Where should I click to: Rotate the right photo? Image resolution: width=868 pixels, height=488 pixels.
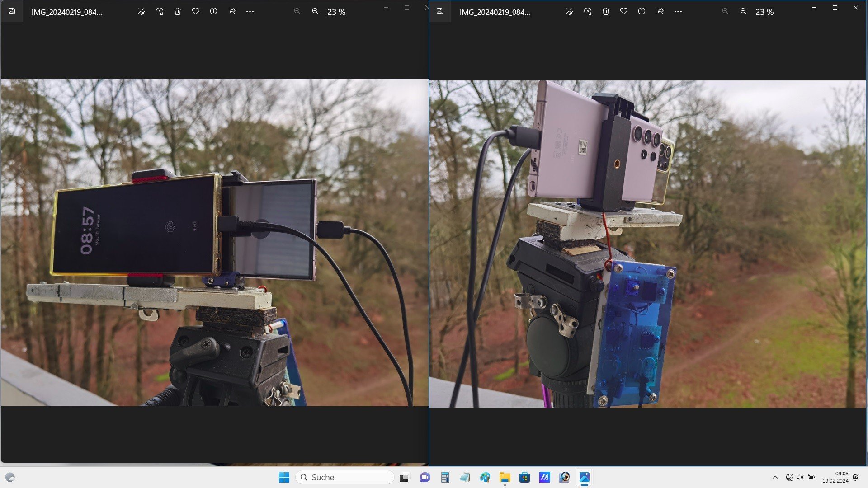(588, 12)
